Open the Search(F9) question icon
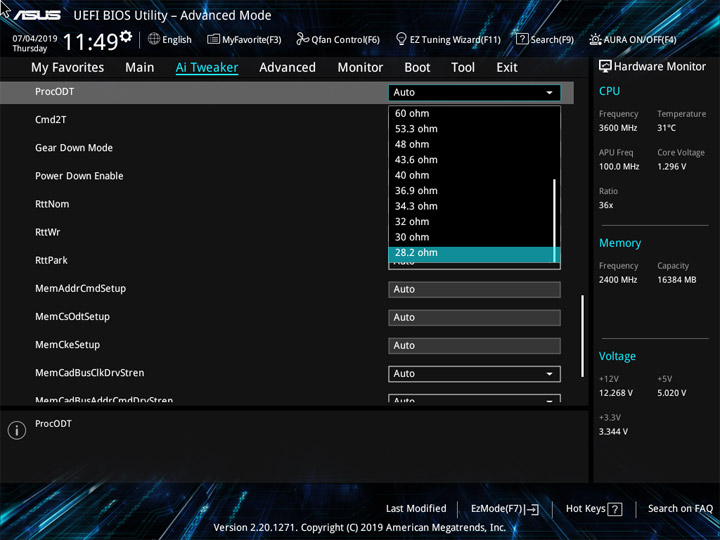 point(522,39)
